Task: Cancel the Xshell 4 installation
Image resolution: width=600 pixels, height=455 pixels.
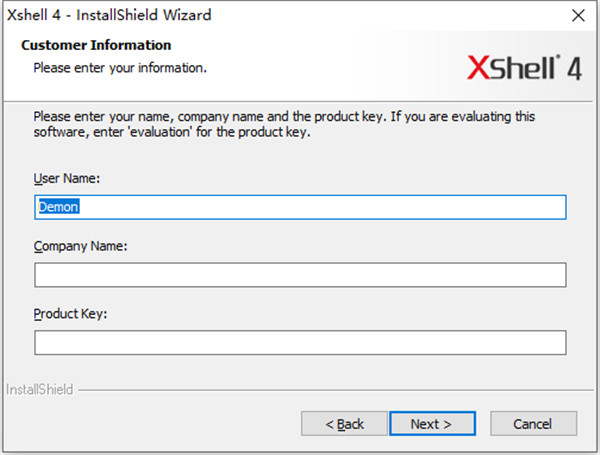Action: click(x=533, y=424)
